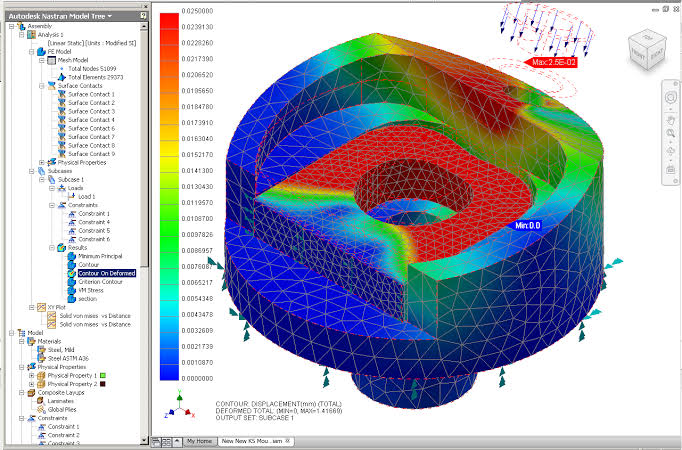Click the help icon in Model Tree header

pos(143,16)
